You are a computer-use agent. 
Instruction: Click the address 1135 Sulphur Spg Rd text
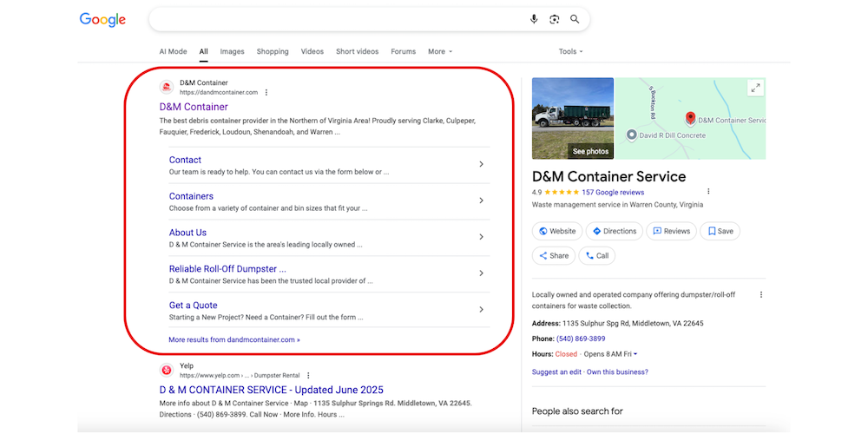(x=633, y=323)
